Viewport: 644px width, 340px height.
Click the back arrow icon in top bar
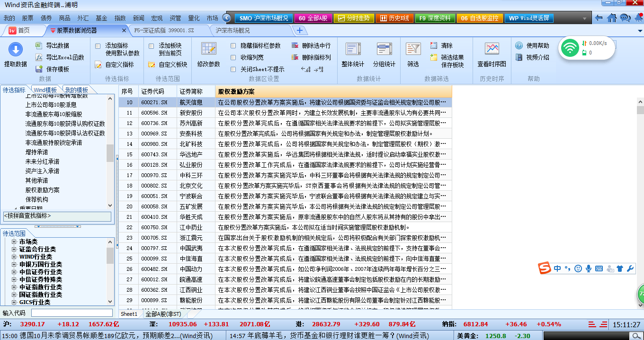click(599, 18)
